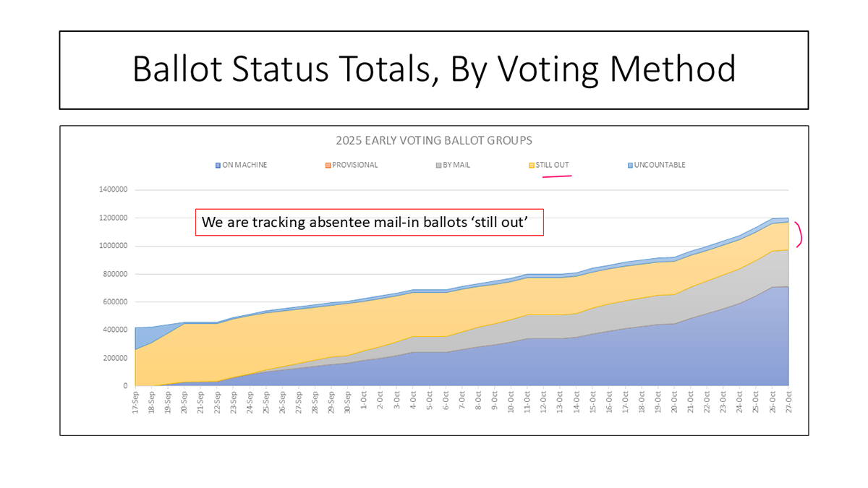Click the pink underline beneath STILL OUT
Screen dimensions: 868x488
click(x=557, y=176)
